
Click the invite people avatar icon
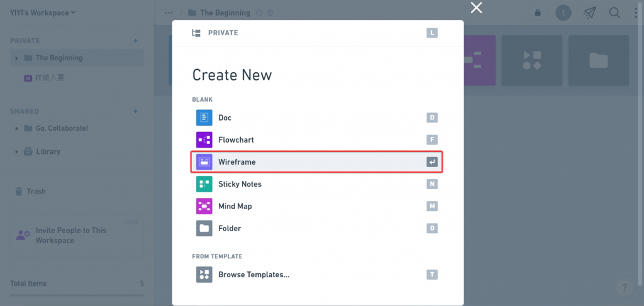(23, 235)
